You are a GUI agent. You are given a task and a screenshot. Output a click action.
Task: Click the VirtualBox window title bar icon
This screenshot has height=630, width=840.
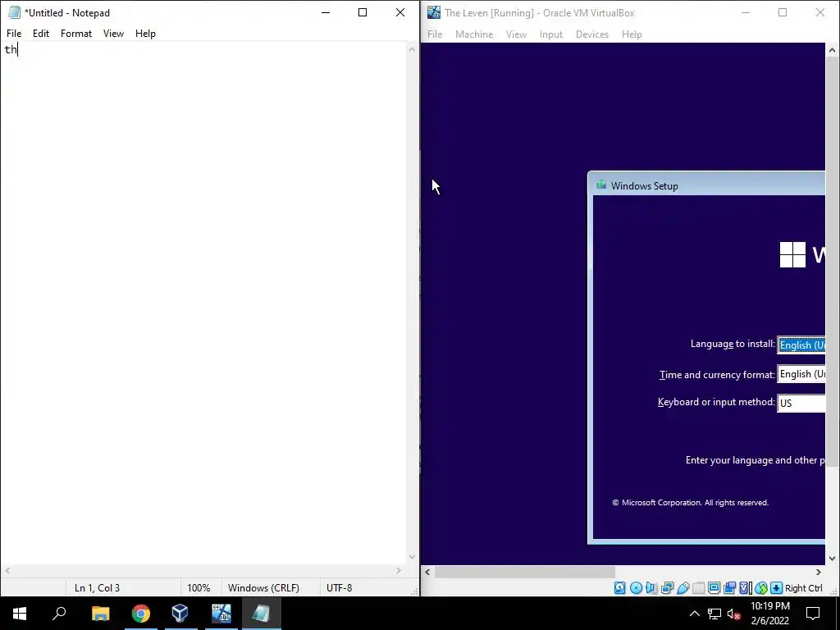coord(434,12)
